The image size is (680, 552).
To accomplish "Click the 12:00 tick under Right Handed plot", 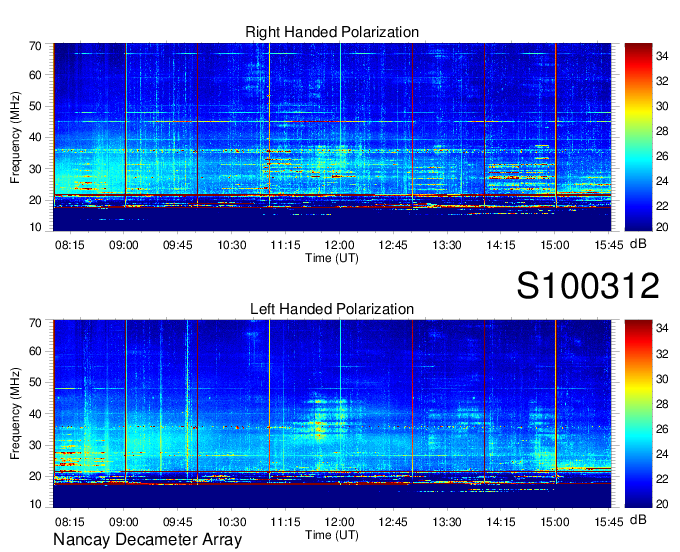I will (339, 245).
